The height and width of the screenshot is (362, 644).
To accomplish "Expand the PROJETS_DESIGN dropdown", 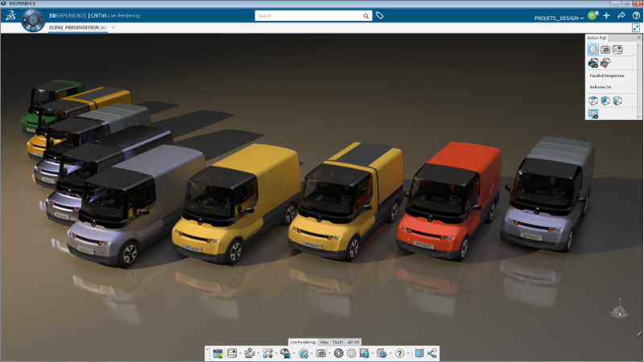I will point(559,18).
